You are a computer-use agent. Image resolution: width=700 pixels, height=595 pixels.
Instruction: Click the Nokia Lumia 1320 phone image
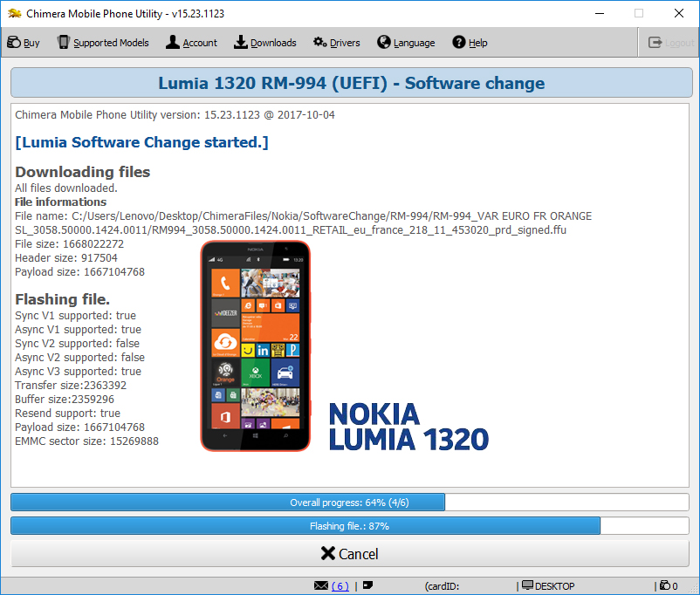coord(255,345)
